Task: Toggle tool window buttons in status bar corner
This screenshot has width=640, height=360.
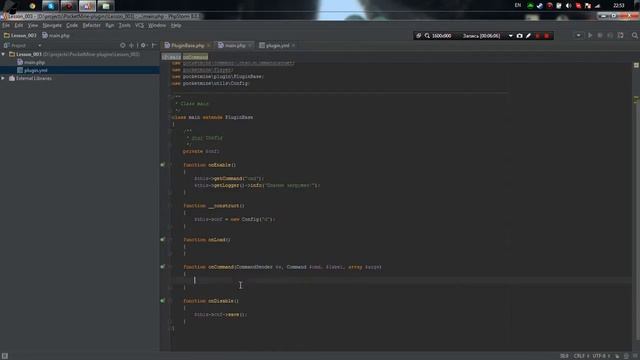Action: coord(4,356)
